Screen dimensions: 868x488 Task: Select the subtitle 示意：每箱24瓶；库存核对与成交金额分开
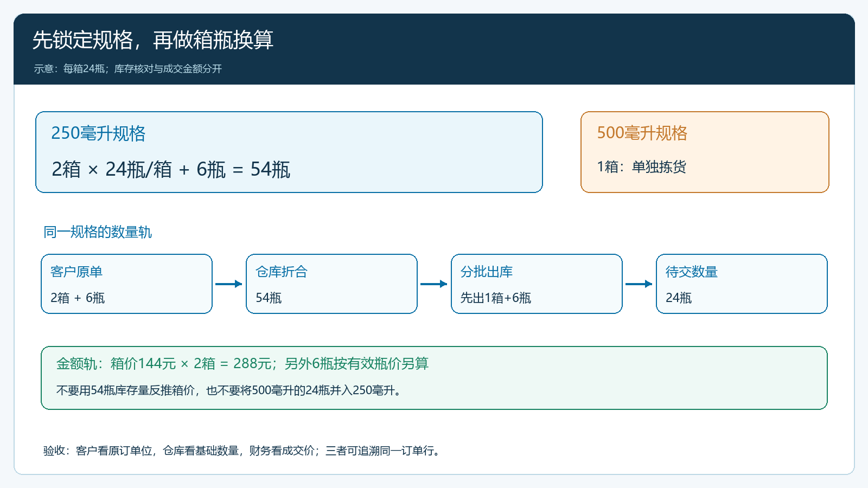coord(128,69)
